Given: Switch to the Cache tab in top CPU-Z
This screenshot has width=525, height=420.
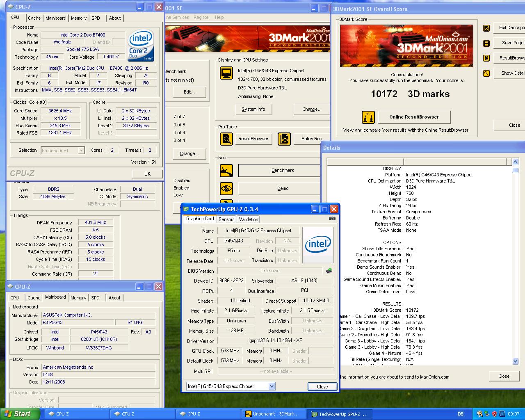Looking at the screenshot, I should point(34,18).
